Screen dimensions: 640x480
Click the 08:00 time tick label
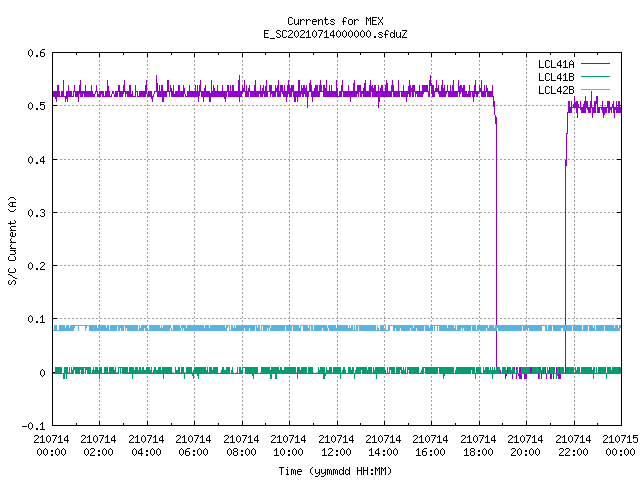[x=241, y=452]
